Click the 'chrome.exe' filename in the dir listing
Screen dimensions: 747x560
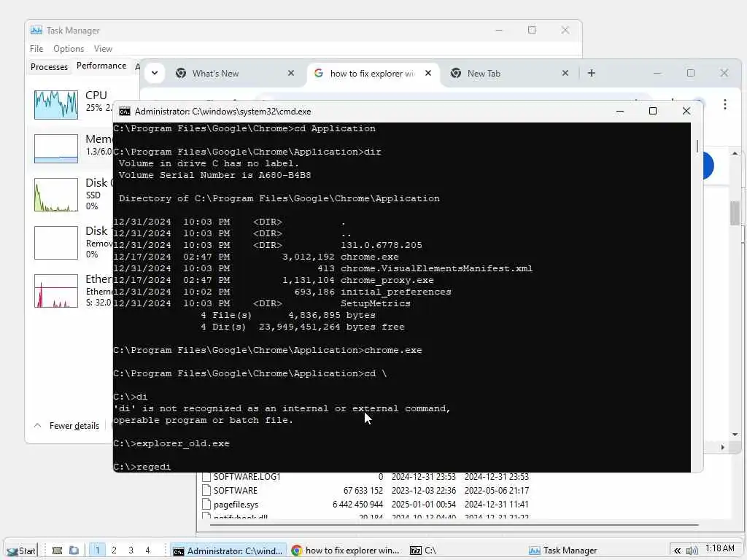[370, 257]
